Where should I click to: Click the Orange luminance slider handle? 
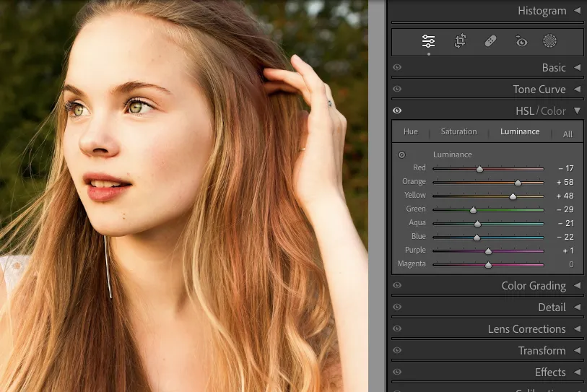[518, 183]
